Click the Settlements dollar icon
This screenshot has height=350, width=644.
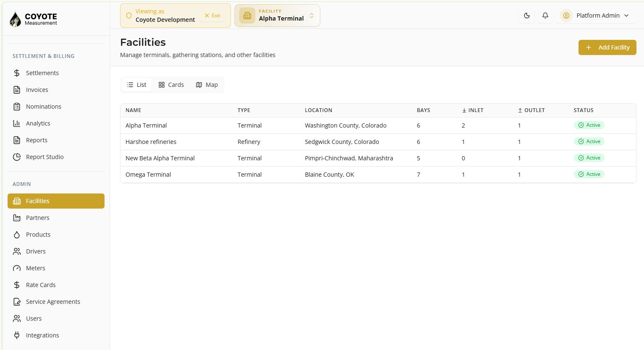point(17,73)
